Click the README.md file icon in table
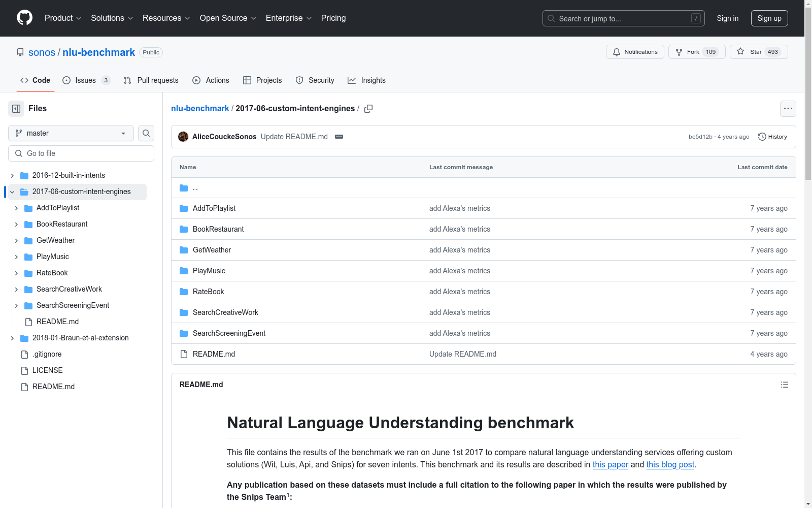Image resolution: width=812 pixels, height=508 pixels. click(x=184, y=354)
